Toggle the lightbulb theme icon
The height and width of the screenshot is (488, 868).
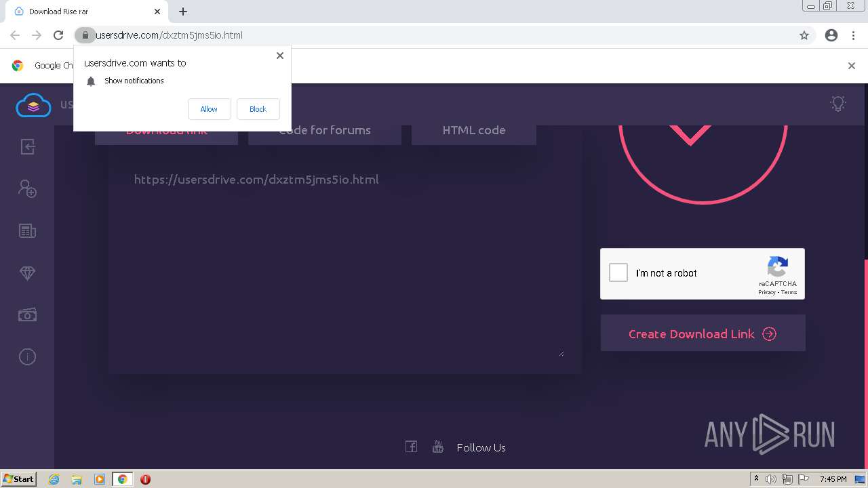(838, 104)
